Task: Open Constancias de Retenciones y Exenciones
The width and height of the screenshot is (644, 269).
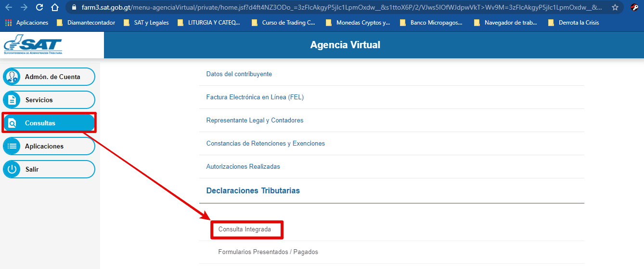Action: [x=266, y=144]
